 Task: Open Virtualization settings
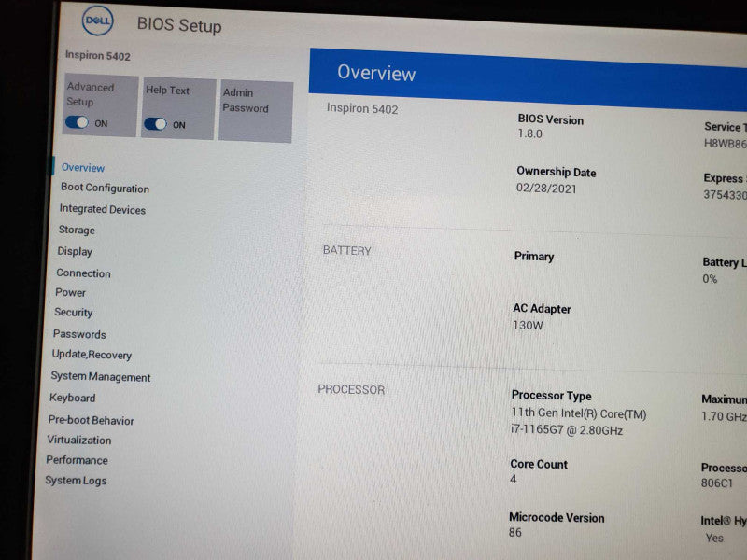click(x=79, y=440)
